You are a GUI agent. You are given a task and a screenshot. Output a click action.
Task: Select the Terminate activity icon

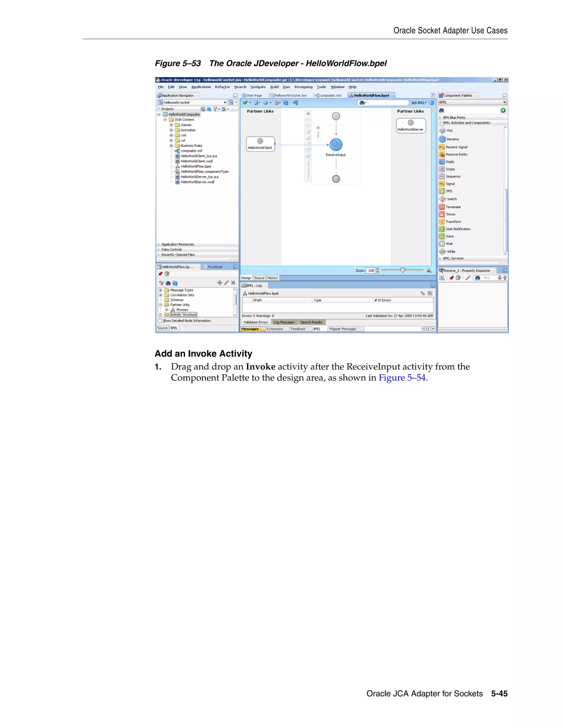pyautogui.click(x=442, y=207)
